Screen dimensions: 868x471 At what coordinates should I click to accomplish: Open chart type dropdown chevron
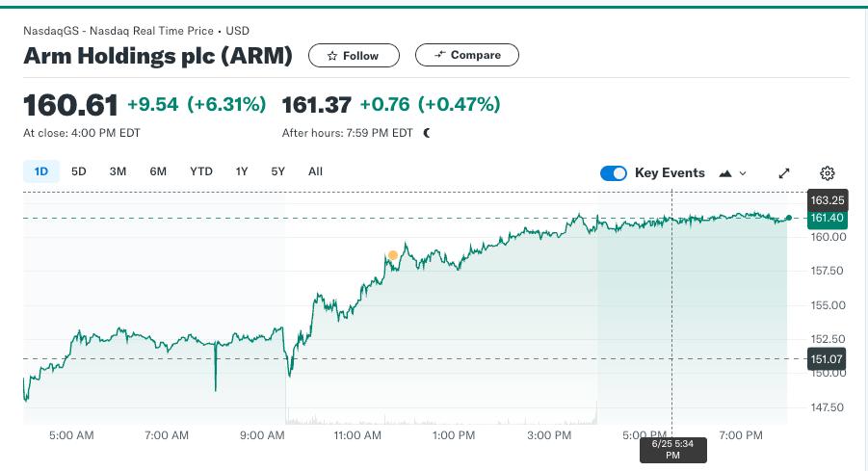[743, 173]
